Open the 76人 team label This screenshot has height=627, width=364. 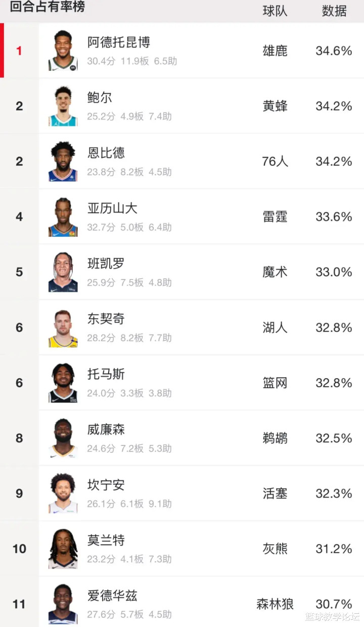pyautogui.click(x=275, y=161)
